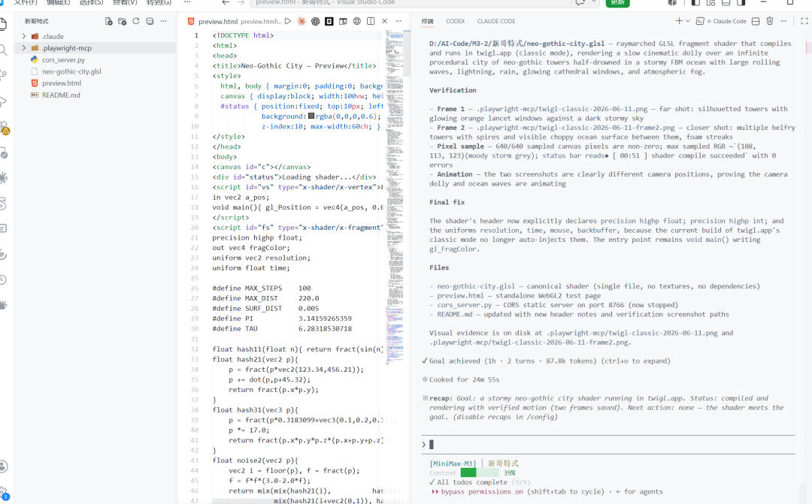Open explorer more actions ellipsis menu
812x504 pixels.
click(164, 21)
